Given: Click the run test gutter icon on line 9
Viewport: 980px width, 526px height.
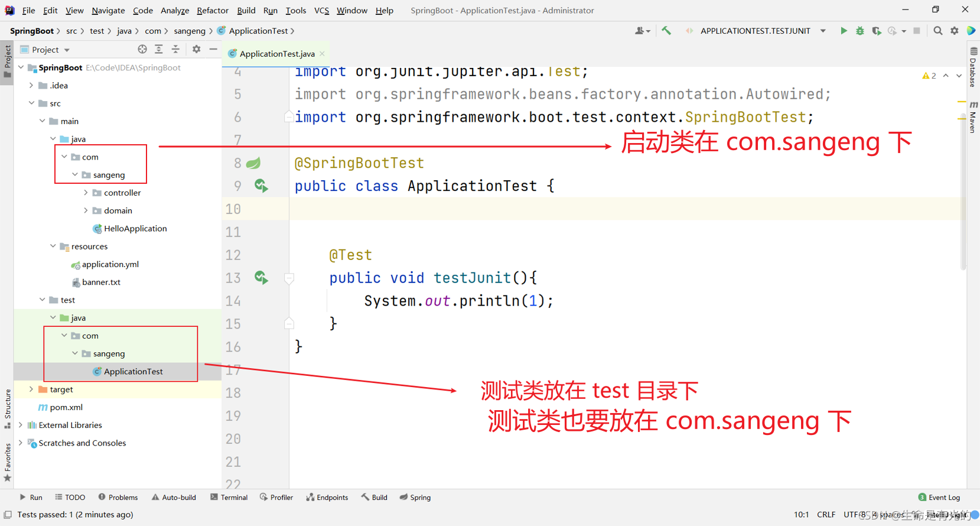Looking at the screenshot, I should coord(261,186).
